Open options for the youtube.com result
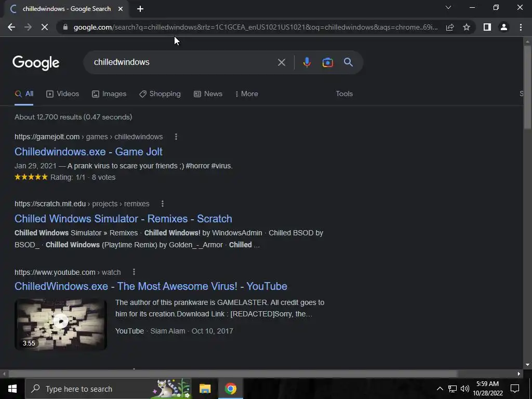This screenshot has width=532, height=399. click(134, 272)
